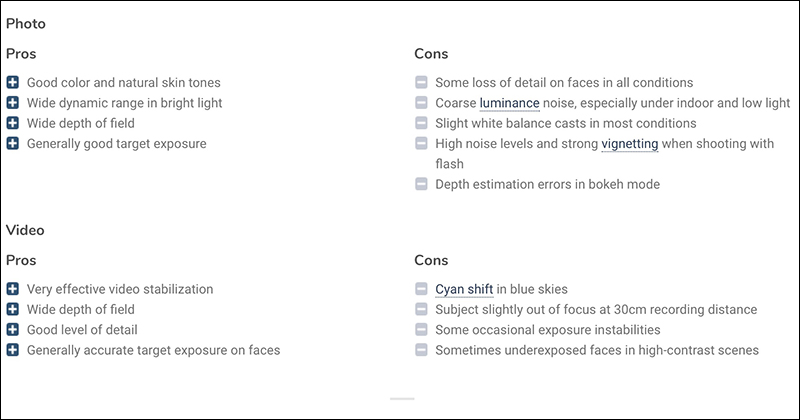
Task: Follow the Cyan shift link
Action: (464, 289)
